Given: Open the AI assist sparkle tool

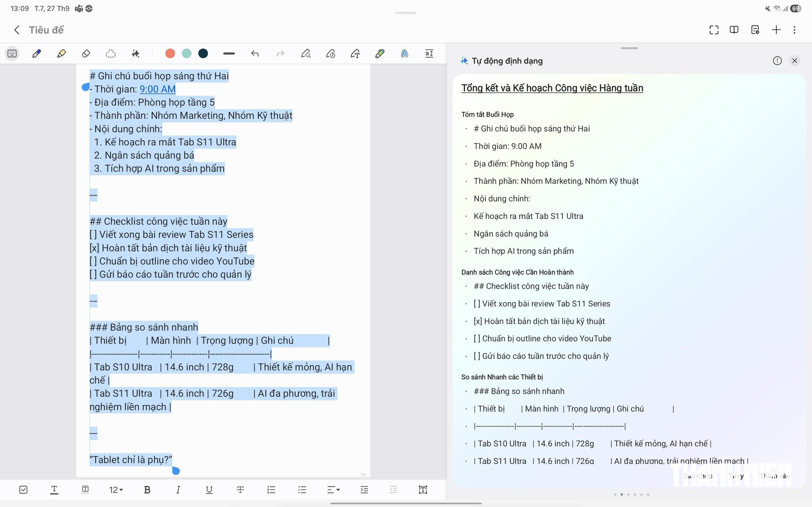Looking at the screenshot, I should click(135, 54).
